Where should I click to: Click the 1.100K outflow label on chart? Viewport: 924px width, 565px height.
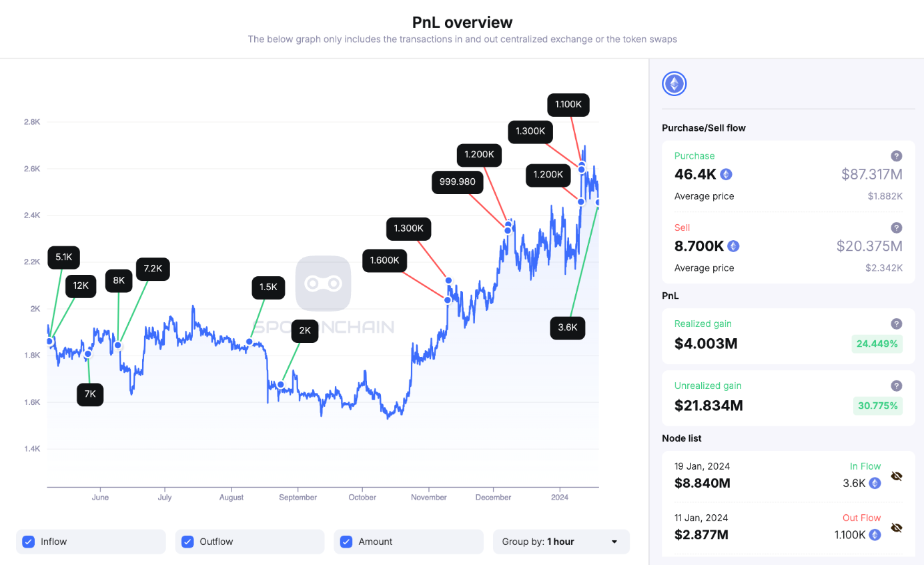(x=568, y=105)
